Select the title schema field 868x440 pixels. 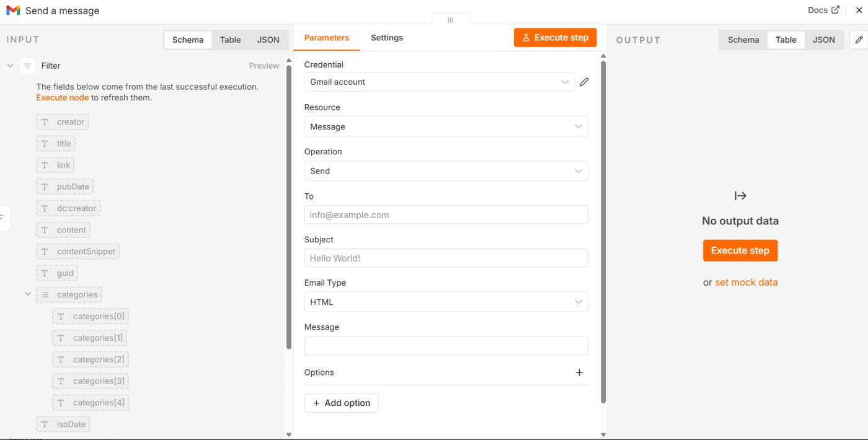(x=56, y=144)
